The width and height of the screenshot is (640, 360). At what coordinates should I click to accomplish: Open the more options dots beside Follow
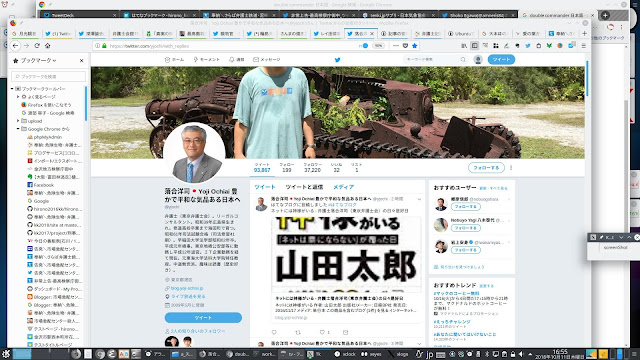(511, 168)
